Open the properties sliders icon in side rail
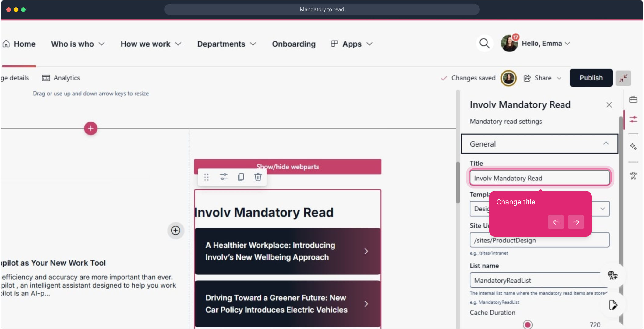This screenshot has width=644, height=329. click(x=633, y=119)
